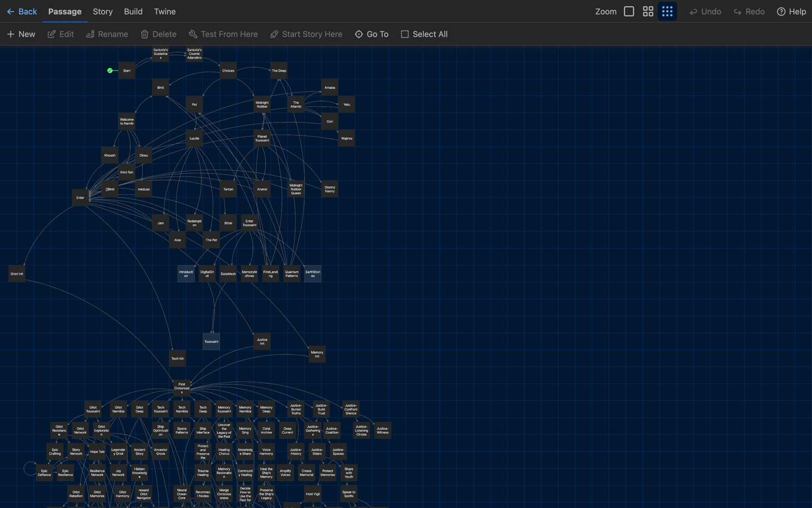
Task: Select the Bitter passage
Action: [228, 223]
